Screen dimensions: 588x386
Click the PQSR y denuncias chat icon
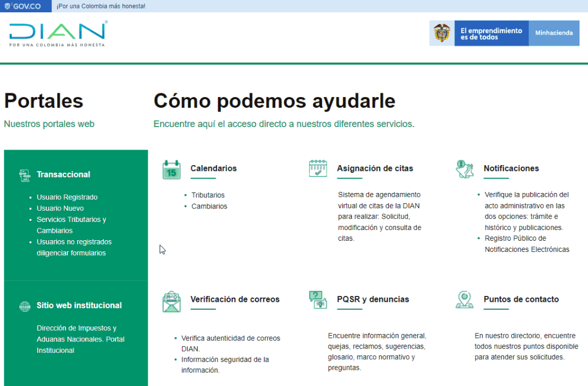click(318, 300)
